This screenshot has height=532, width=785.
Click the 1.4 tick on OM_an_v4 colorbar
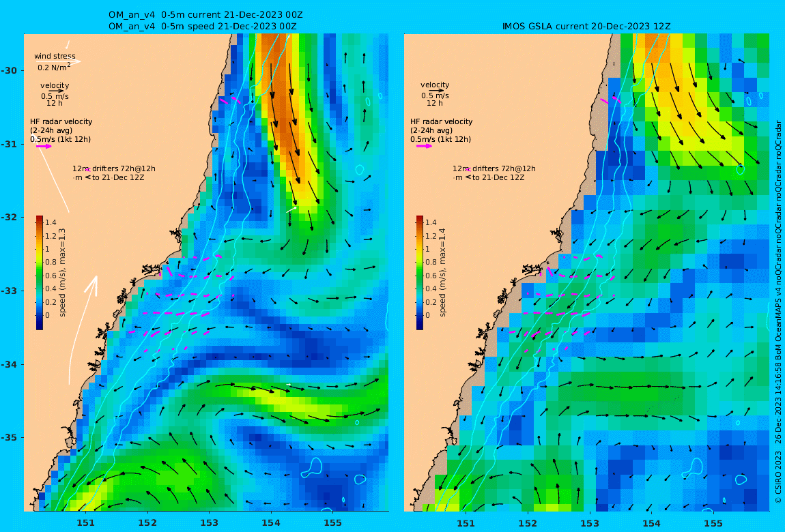tap(51, 222)
